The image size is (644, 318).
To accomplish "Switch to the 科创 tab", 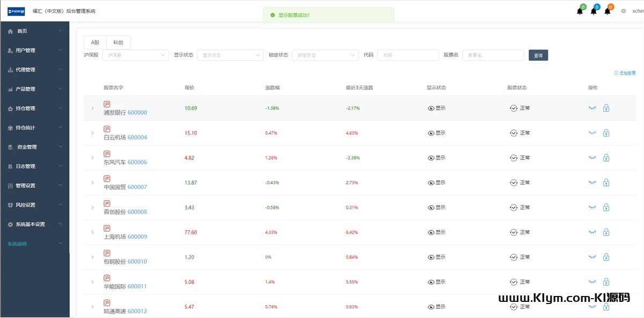I will [118, 42].
